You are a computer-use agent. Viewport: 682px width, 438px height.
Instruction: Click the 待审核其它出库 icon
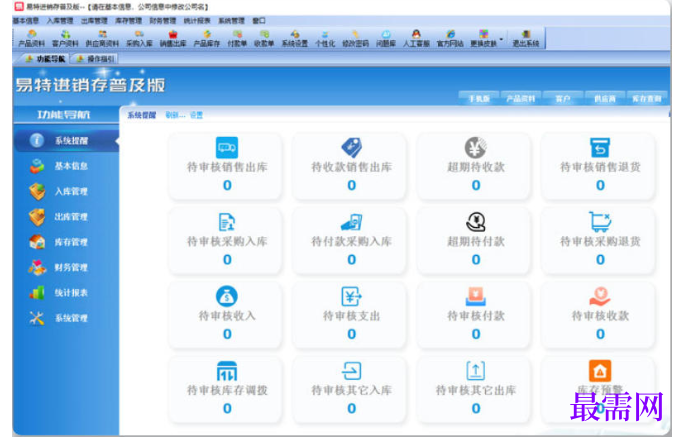click(x=476, y=371)
